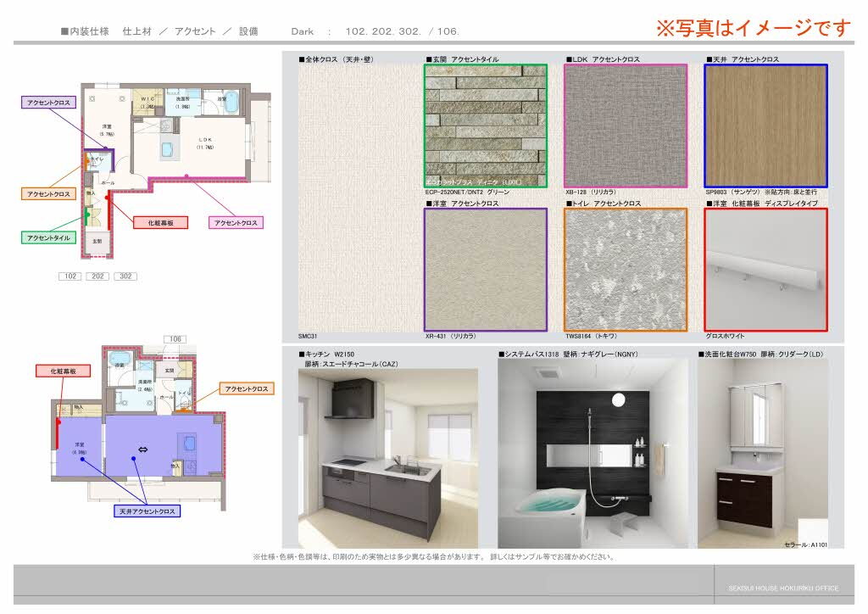This screenshot has width=868, height=614.
Task: Open the washstand W750 photo
Action: tap(763, 454)
